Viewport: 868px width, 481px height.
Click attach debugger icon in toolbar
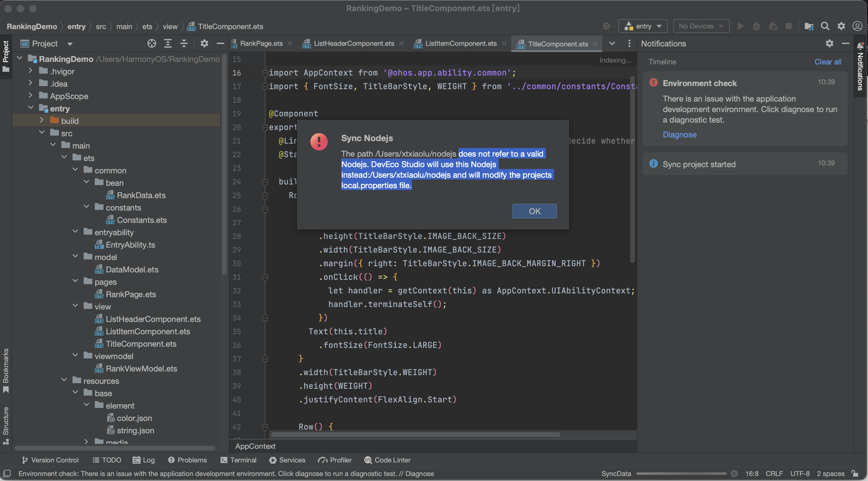(773, 26)
